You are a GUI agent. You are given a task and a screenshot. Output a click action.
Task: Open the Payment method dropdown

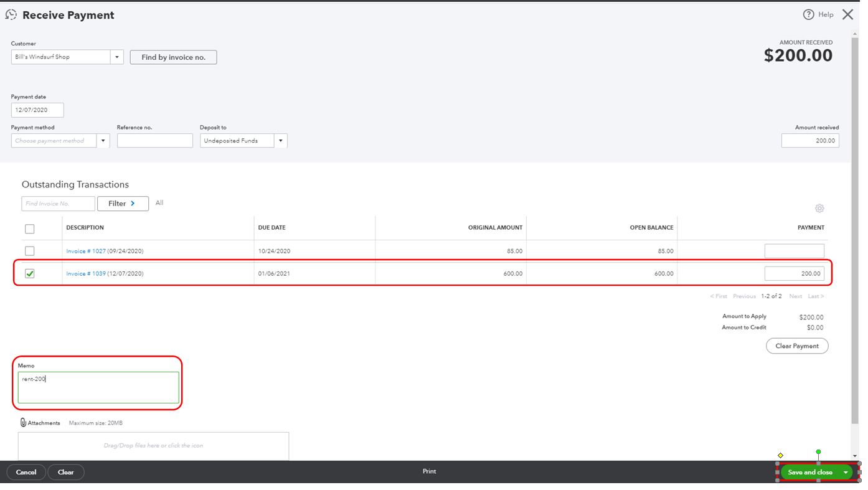pyautogui.click(x=103, y=140)
